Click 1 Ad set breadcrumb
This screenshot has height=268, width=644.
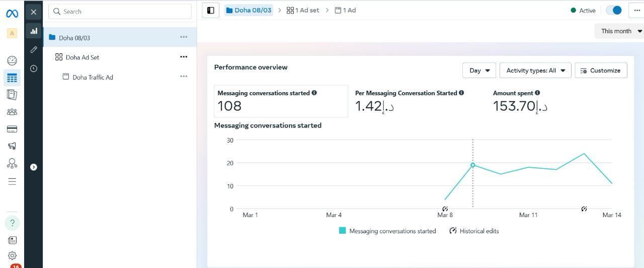[303, 10]
